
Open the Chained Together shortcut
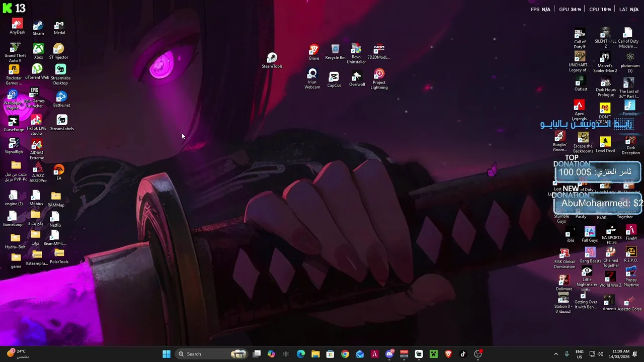click(x=611, y=258)
